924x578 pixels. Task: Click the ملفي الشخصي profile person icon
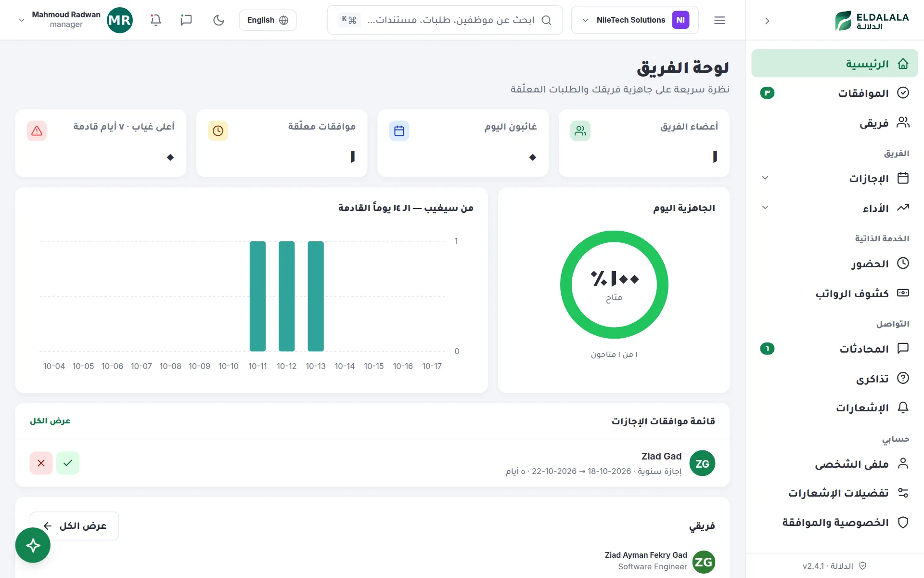pyautogui.click(x=903, y=463)
